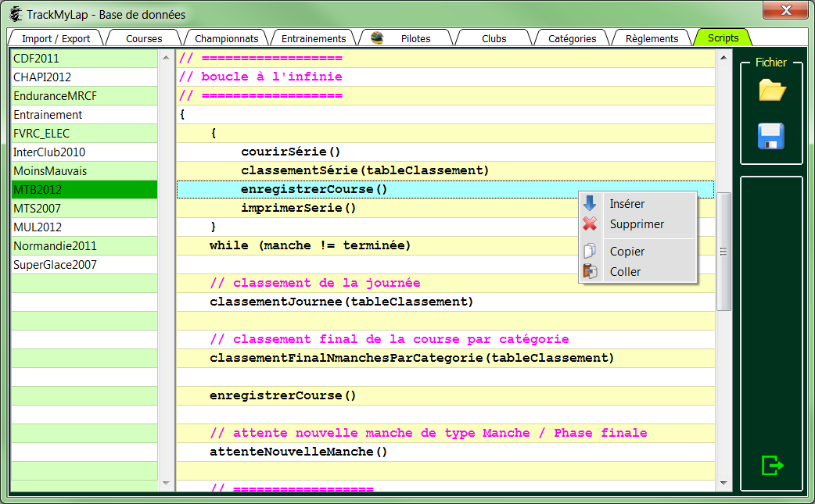Click the while (manche != terminée) line

coord(446,245)
